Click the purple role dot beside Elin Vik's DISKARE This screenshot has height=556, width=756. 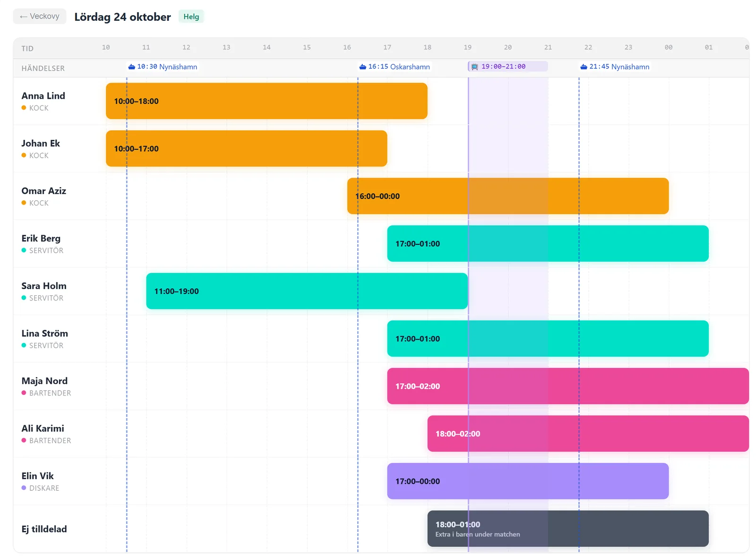[x=24, y=488]
